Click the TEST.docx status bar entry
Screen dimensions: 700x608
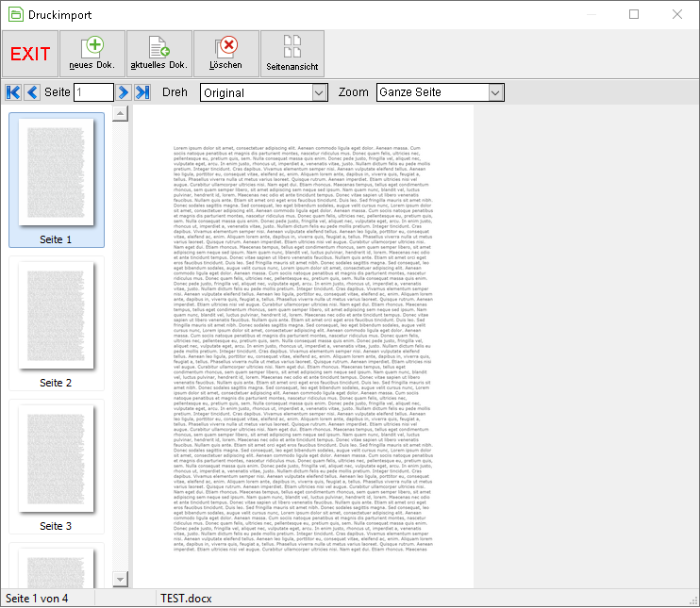tap(186, 599)
